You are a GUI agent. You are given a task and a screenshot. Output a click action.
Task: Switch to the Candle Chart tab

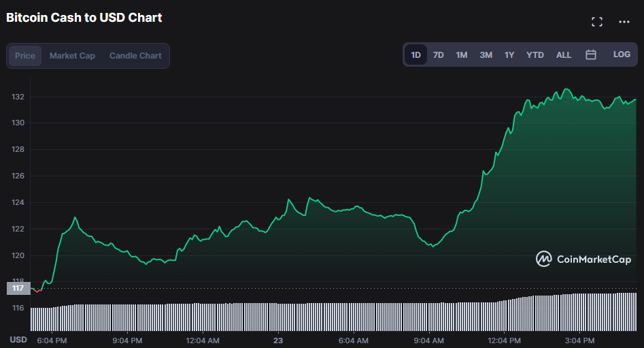(x=135, y=56)
